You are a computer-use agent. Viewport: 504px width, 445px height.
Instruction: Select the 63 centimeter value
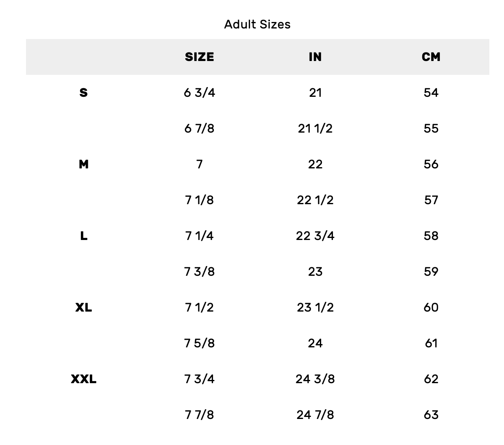point(431,415)
